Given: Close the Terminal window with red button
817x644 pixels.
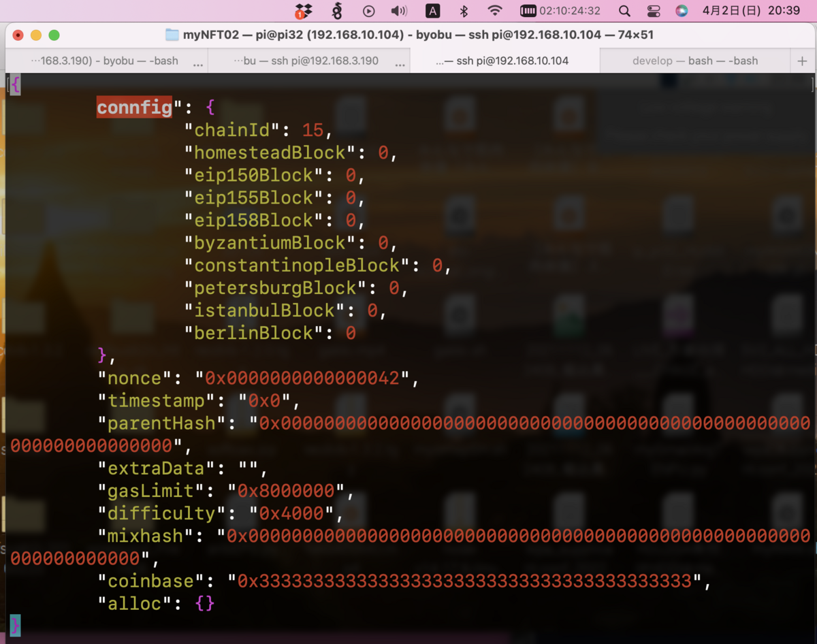Looking at the screenshot, I should coord(18,35).
